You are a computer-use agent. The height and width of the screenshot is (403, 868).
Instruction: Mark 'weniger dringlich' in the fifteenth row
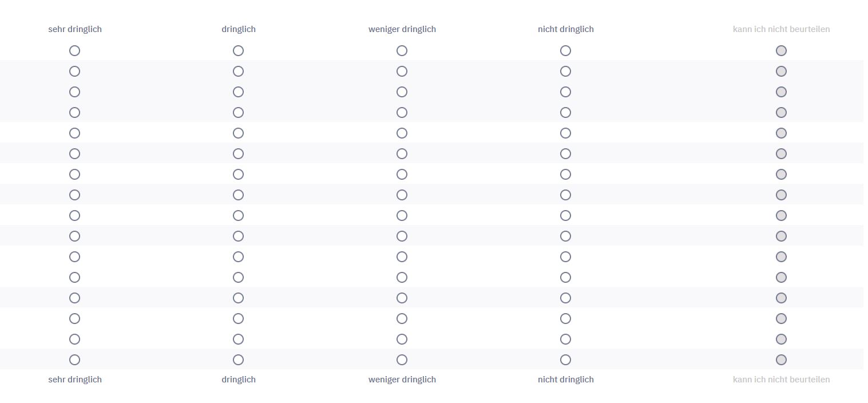(x=402, y=339)
